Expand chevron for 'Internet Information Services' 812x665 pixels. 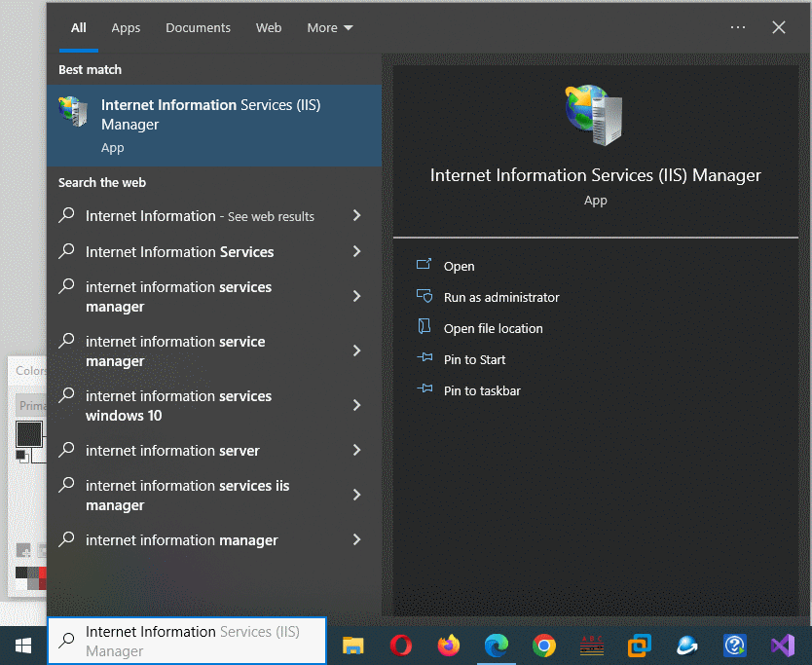(356, 252)
